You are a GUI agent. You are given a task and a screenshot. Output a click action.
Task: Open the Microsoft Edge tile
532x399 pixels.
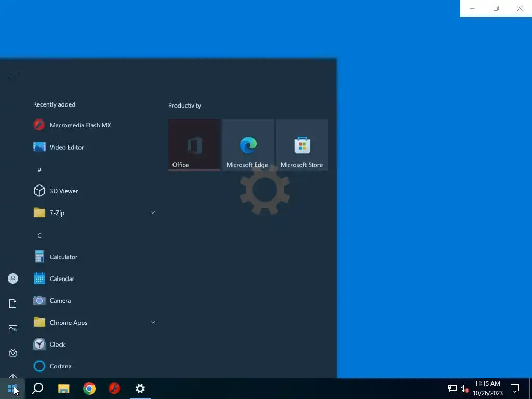(248, 145)
